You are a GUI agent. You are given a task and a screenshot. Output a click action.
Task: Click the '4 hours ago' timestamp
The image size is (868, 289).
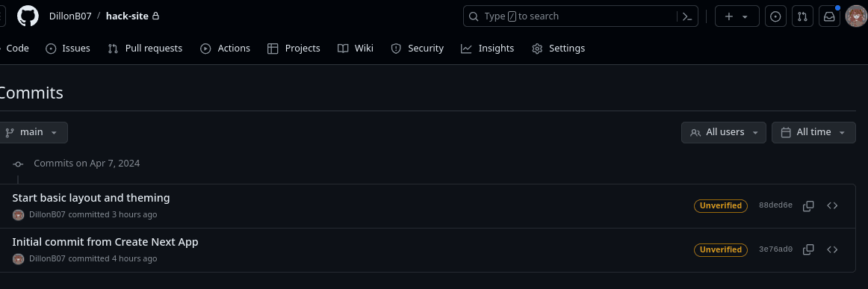point(134,258)
